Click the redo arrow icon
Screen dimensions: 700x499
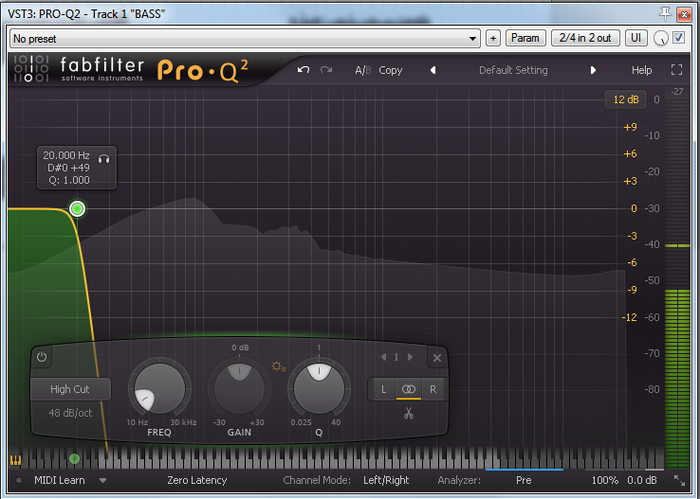(x=326, y=70)
